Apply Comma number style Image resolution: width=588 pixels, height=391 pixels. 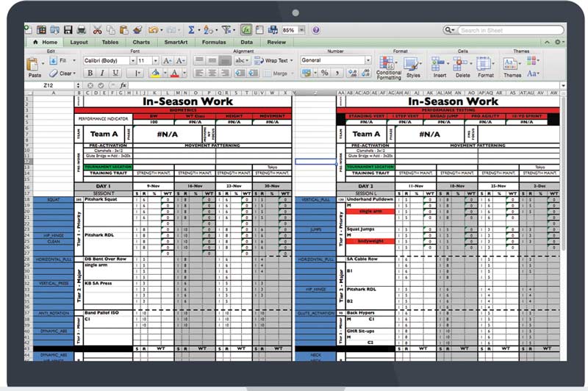point(337,73)
